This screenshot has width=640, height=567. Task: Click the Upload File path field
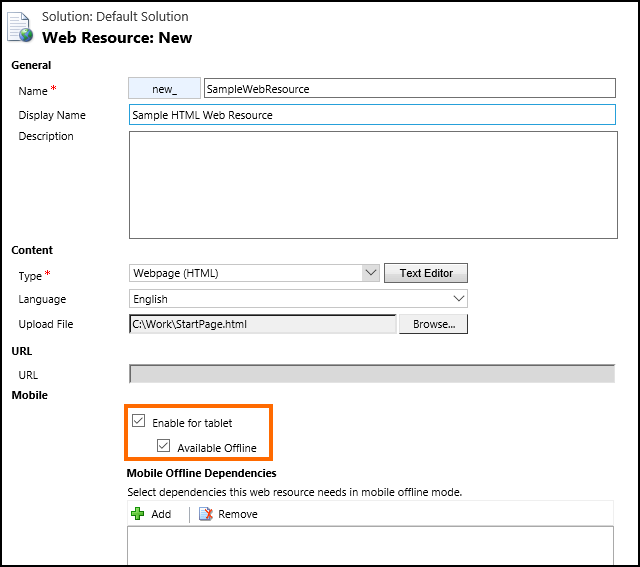point(263,324)
